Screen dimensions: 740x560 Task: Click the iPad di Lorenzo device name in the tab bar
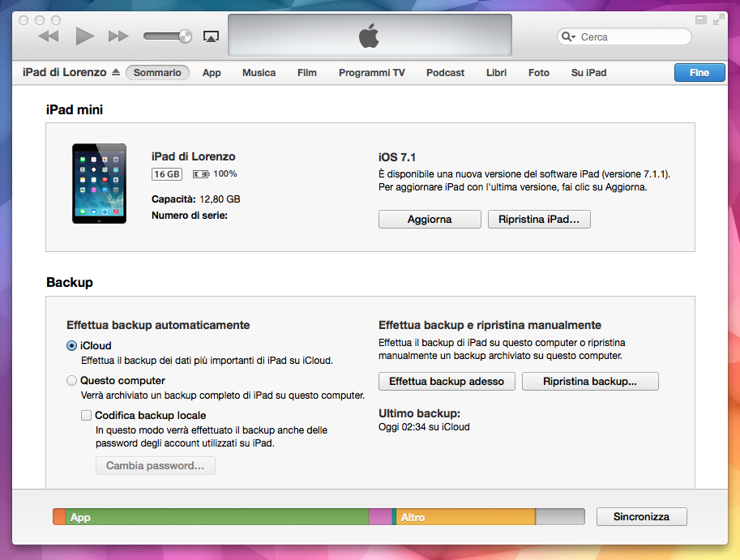pyautogui.click(x=65, y=72)
